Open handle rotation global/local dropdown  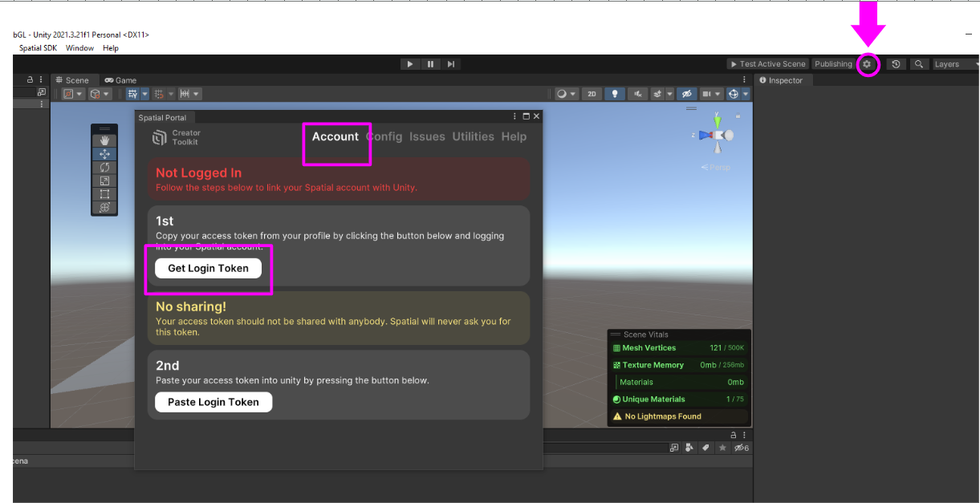100,94
